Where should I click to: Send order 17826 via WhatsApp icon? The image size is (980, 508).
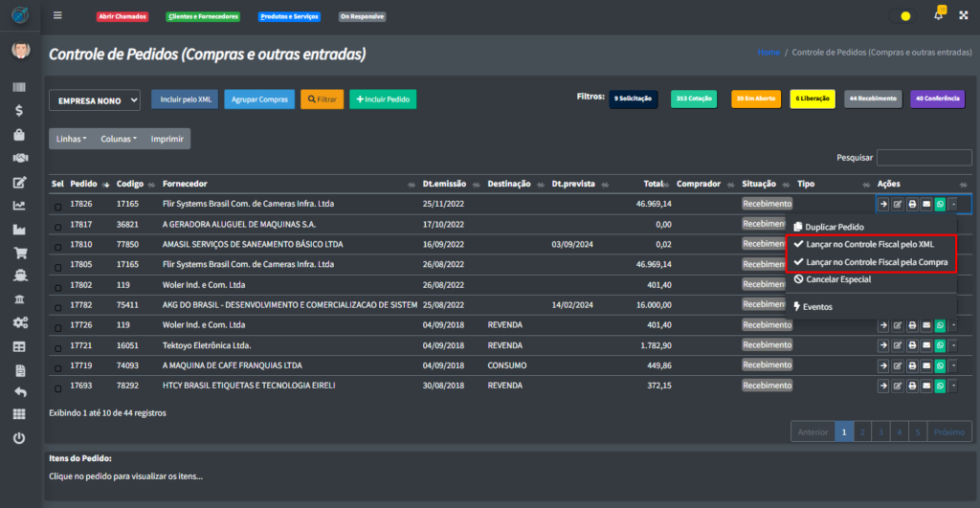point(940,204)
